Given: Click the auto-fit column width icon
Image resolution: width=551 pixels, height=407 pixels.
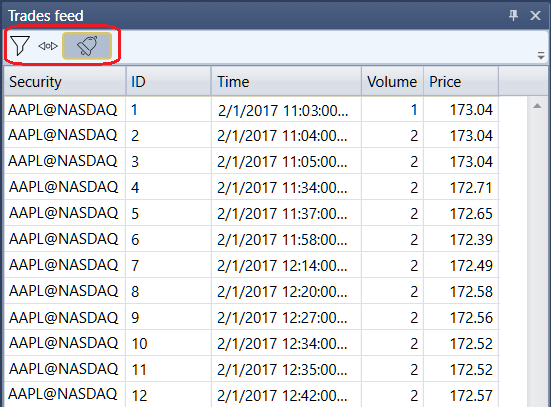Looking at the screenshot, I should click(x=48, y=46).
